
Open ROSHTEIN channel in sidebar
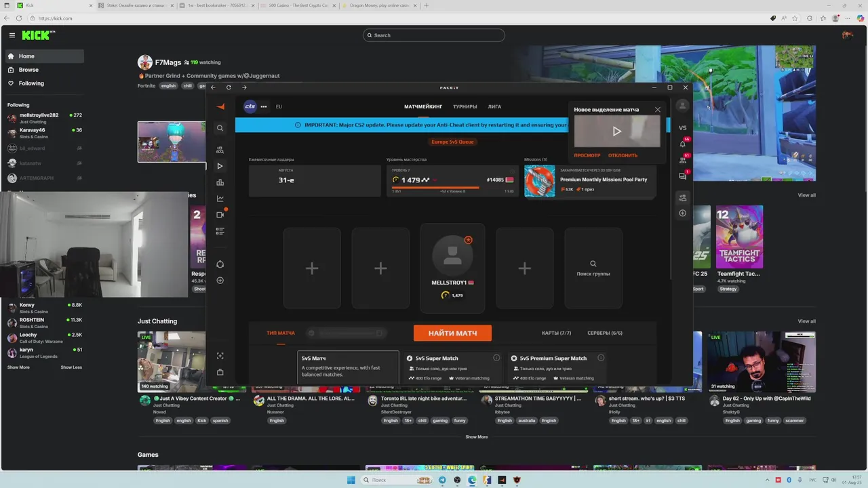click(45, 323)
